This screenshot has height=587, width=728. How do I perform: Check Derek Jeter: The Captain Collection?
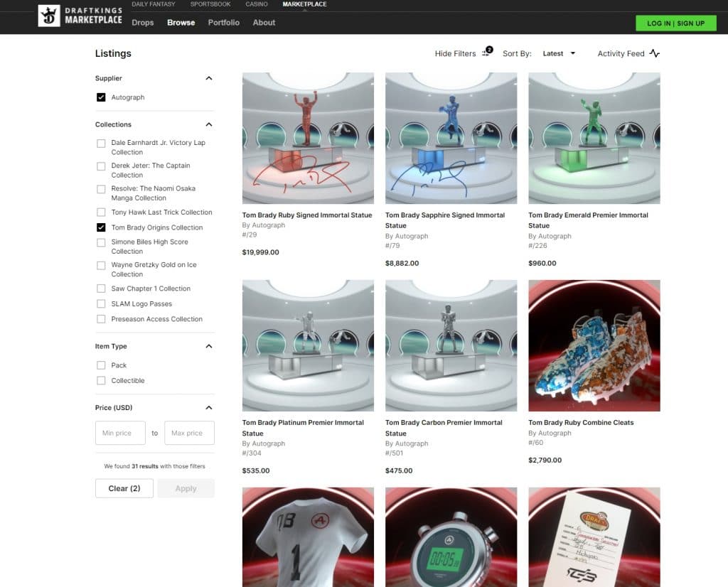point(101,166)
